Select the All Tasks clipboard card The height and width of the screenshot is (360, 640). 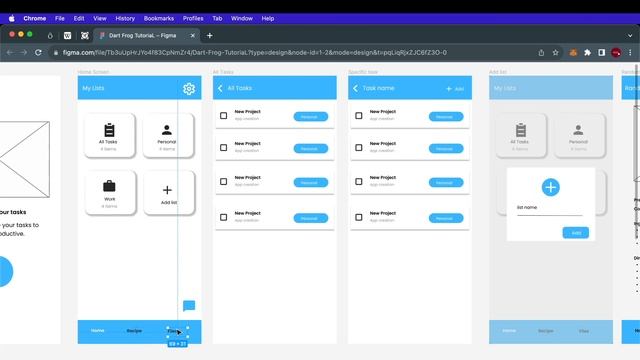click(109, 136)
